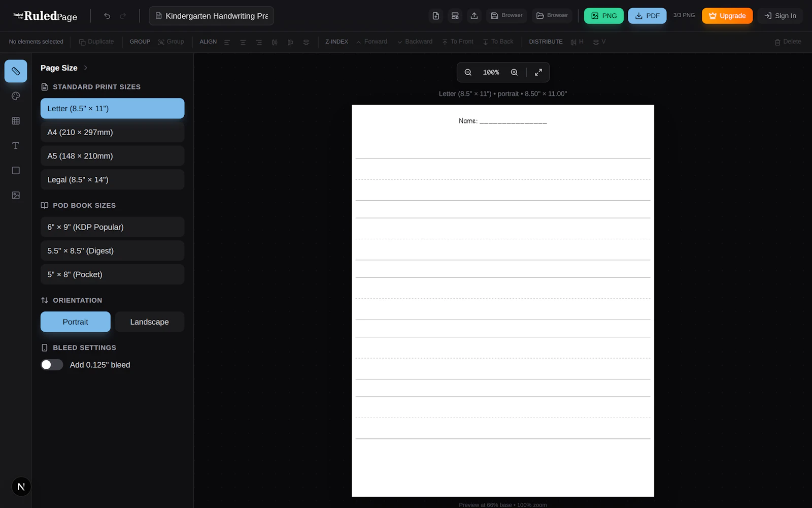Screen dimensions: 812x508
Task: Toggle the Add 0.125" bleed switch
Action: [x=52, y=365]
